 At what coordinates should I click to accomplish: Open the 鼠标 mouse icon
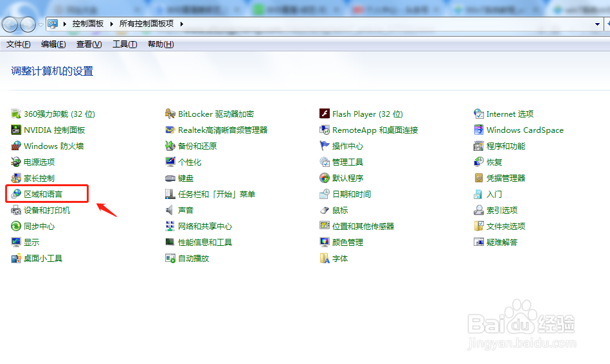pyautogui.click(x=325, y=210)
